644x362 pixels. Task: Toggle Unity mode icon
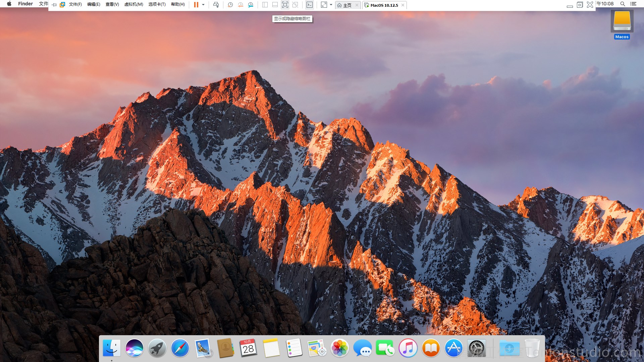pyautogui.click(x=295, y=5)
